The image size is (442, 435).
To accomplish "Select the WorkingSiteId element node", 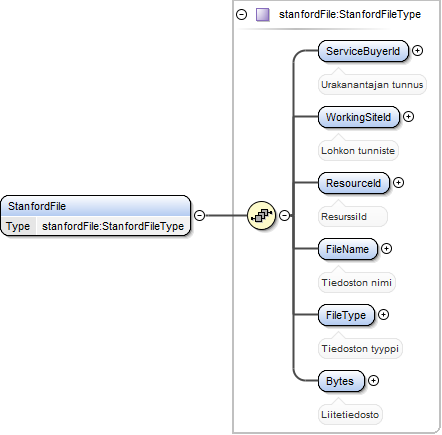I will (359, 117).
